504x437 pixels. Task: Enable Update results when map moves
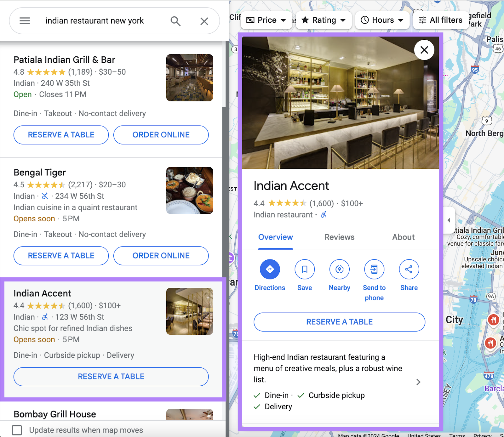click(x=16, y=430)
